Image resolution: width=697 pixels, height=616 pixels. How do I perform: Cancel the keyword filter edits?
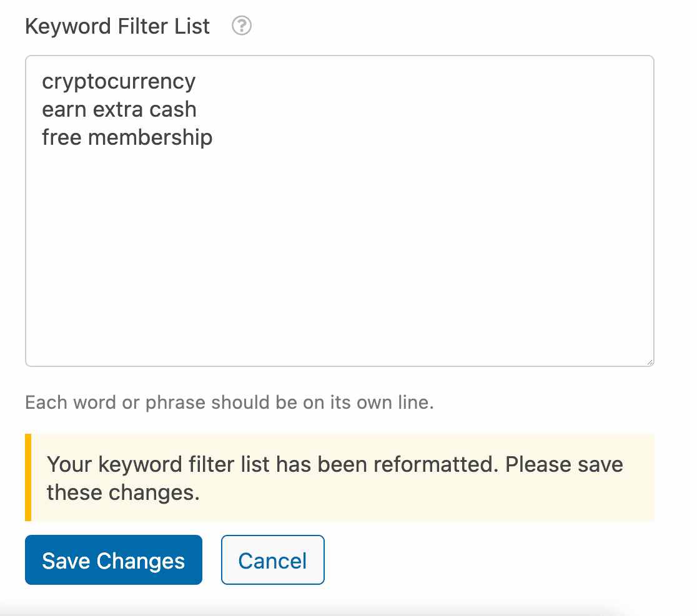pos(272,560)
